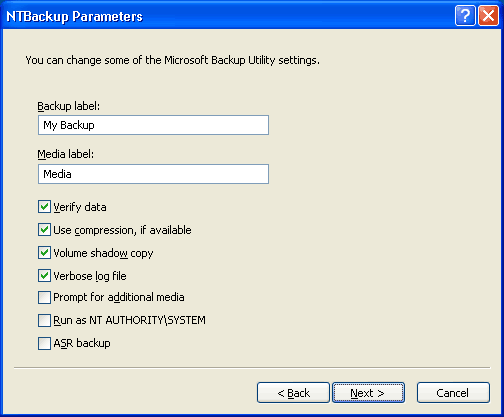Viewport: 504px width, 417px height.
Task: Tick the box beside Run as NT AUTHORITY\SYSTEM
Action: click(x=44, y=320)
